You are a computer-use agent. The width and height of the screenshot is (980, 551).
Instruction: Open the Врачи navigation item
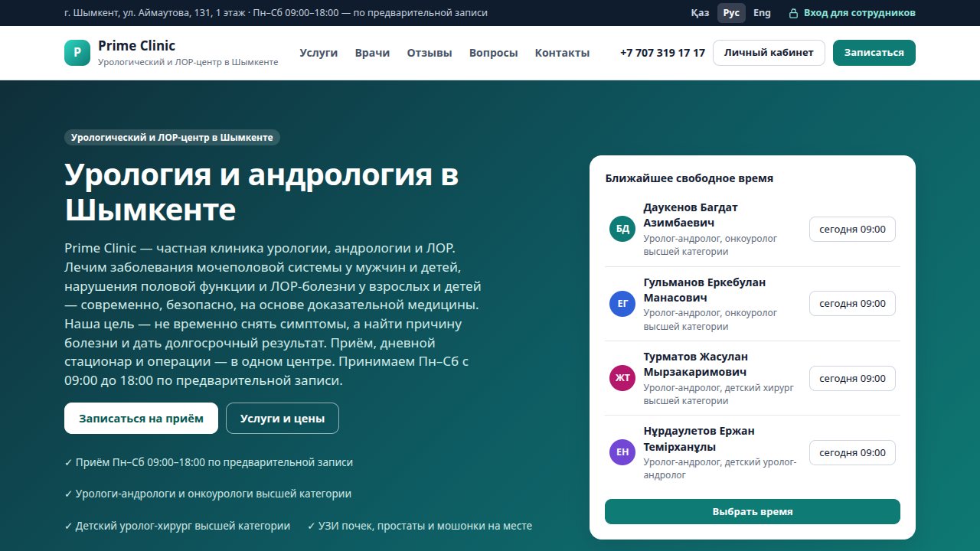click(x=372, y=53)
